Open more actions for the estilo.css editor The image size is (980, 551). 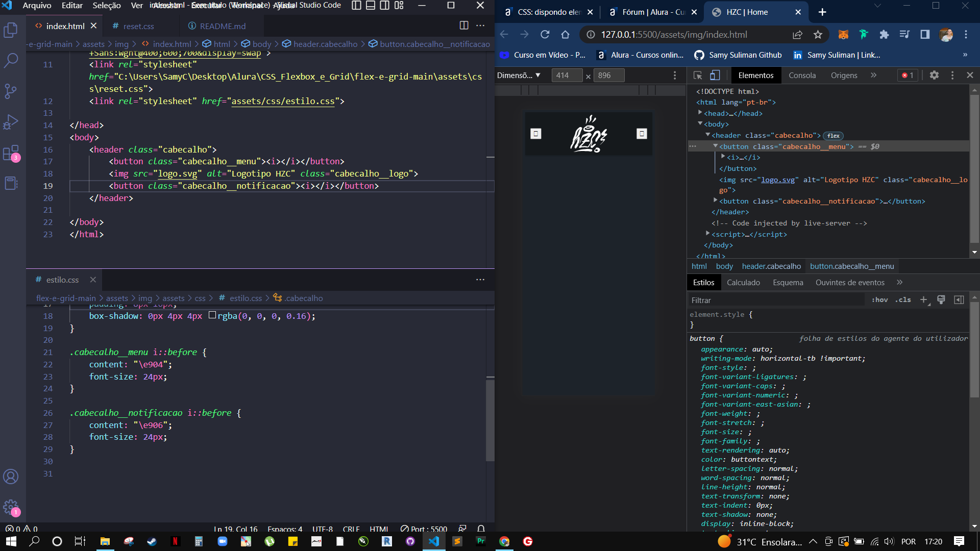(480, 280)
